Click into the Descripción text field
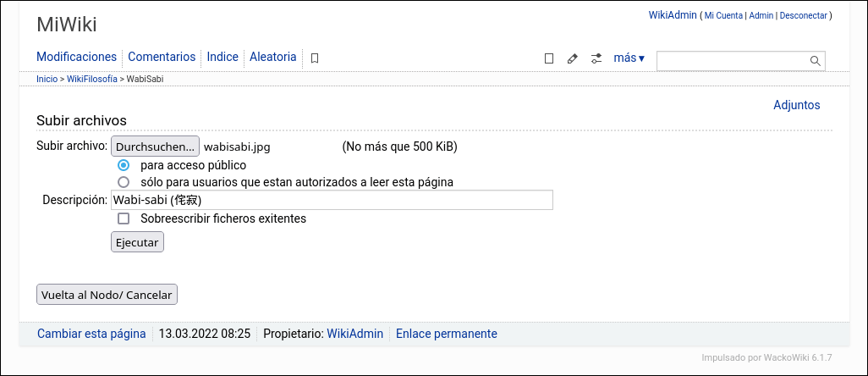 click(332, 200)
